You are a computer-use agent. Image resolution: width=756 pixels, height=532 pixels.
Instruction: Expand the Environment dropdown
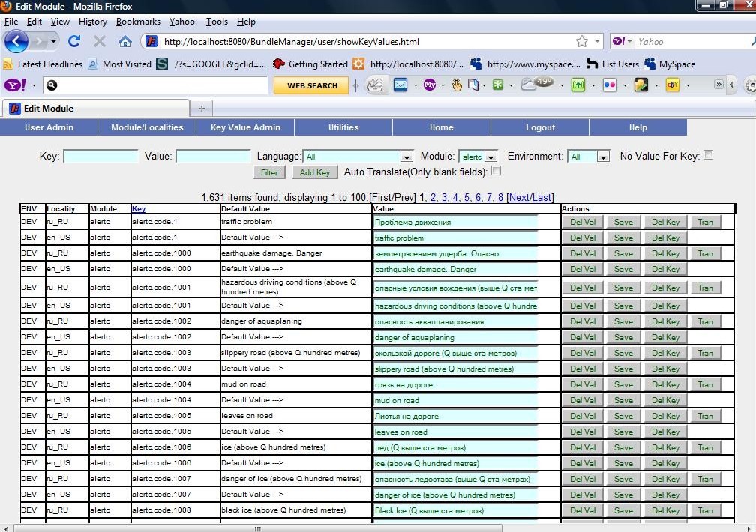pos(603,157)
